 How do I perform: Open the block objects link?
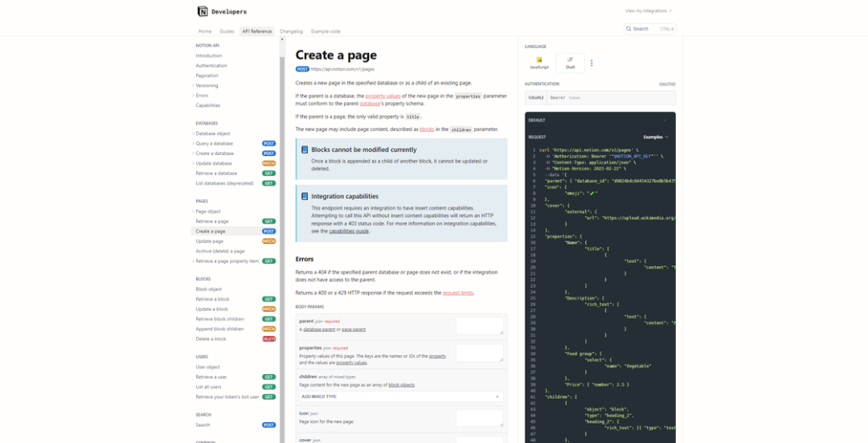coord(401,385)
